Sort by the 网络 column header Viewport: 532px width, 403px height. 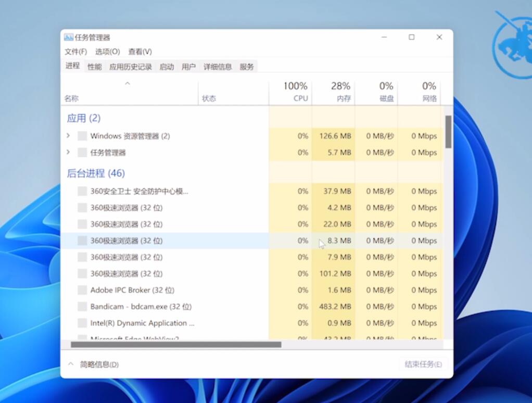click(419, 92)
